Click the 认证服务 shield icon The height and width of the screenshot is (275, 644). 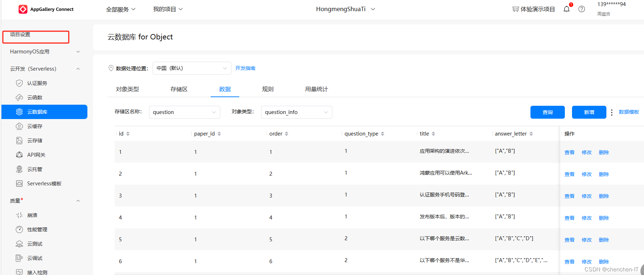point(19,83)
